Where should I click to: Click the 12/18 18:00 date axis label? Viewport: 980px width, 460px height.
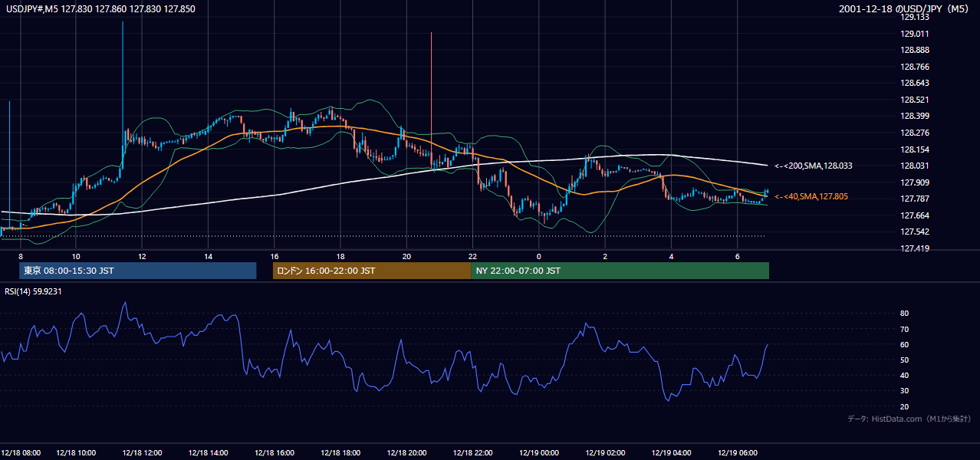coord(340,452)
